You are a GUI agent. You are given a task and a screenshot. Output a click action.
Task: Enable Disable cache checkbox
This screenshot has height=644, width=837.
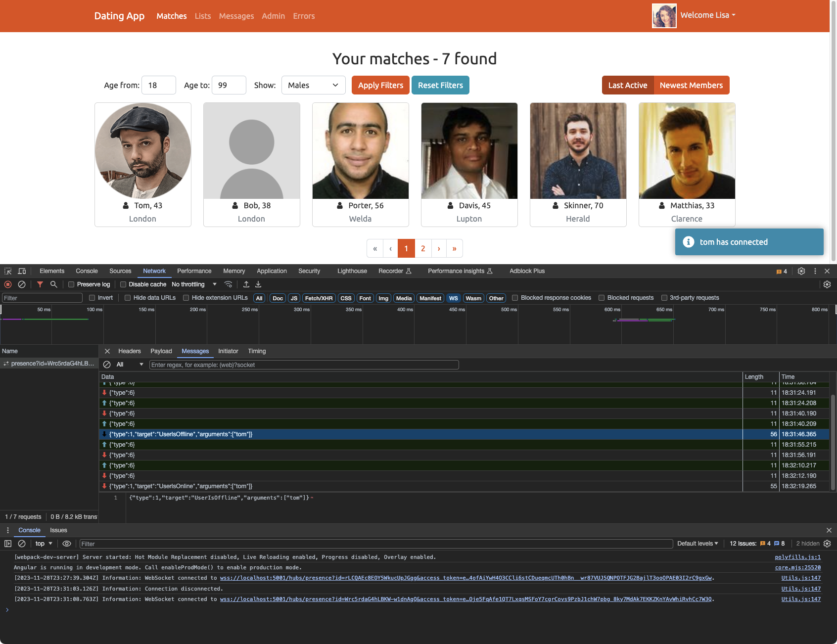[123, 284]
